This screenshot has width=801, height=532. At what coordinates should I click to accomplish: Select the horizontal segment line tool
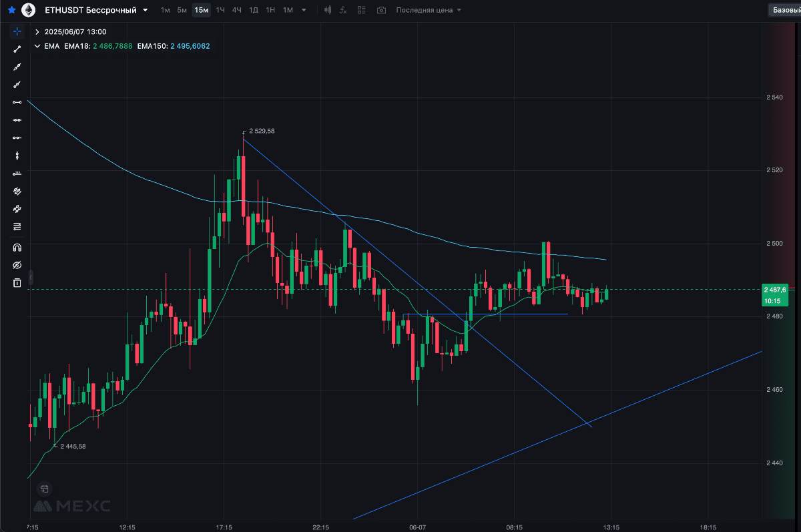[x=17, y=102]
